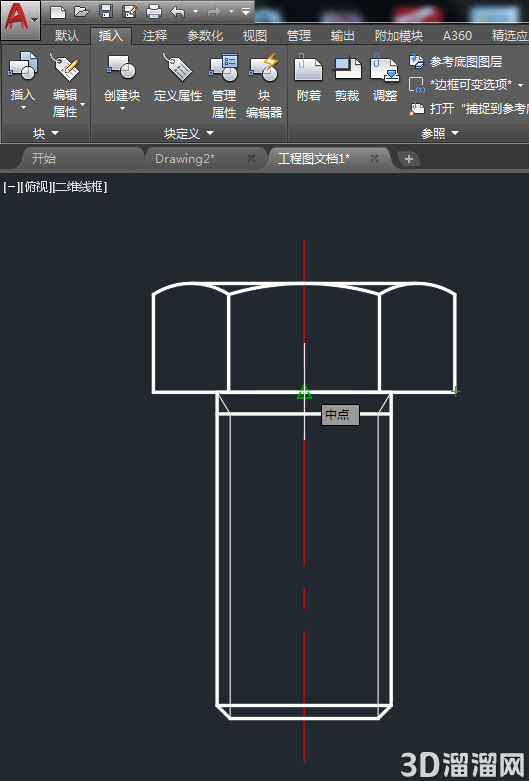Screen dimensions: 529x781
Task: Click the [-] viewport controls label
Action: coord(10,187)
